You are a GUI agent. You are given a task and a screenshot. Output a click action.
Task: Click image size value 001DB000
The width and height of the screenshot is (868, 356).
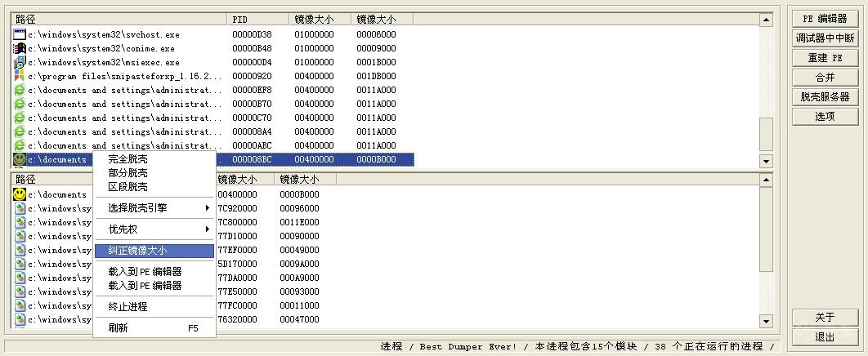tap(377, 76)
